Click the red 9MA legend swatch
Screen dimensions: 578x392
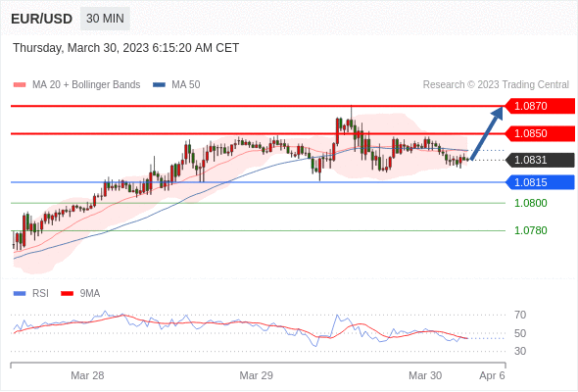(67, 294)
